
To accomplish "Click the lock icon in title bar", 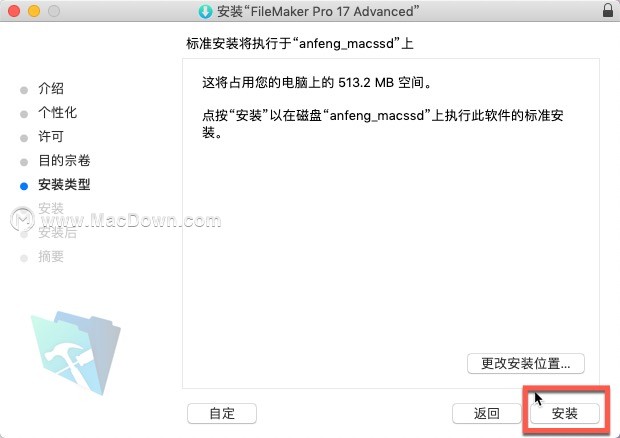I will tap(608, 10).
